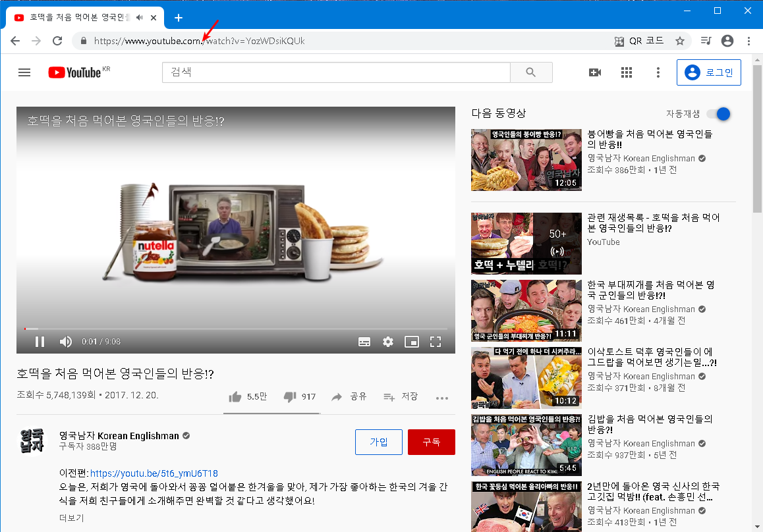
Task: Open the more actions ellipsis under the video
Action: [x=442, y=397]
